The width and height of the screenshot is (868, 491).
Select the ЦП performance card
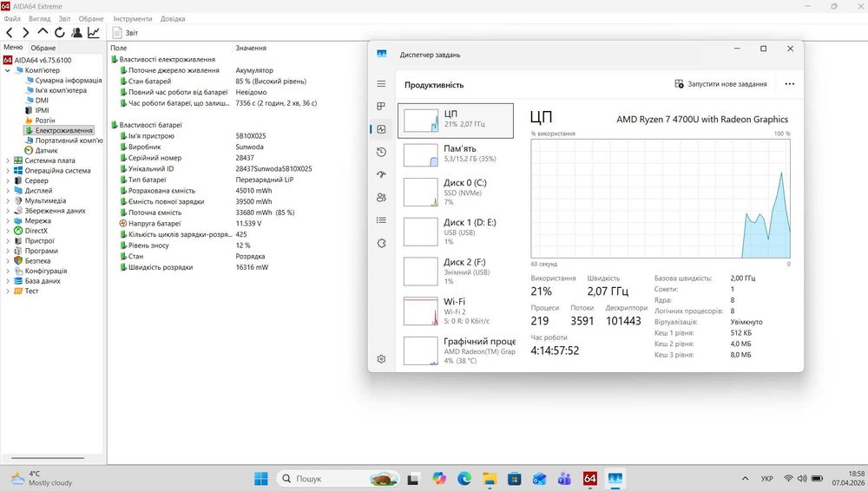(456, 121)
